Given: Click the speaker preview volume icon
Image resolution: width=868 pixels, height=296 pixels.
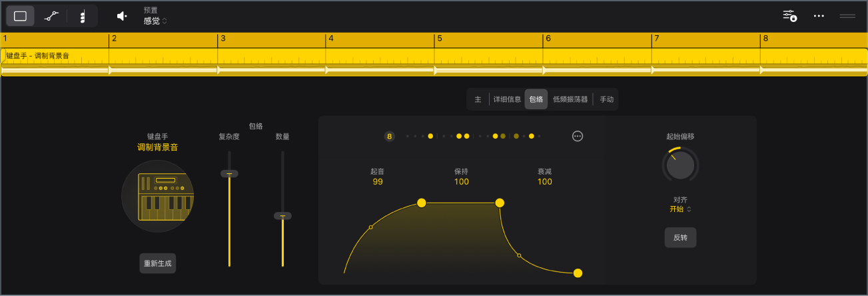Looking at the screenshot, I should pyautogui.click(x=122, y=16).
